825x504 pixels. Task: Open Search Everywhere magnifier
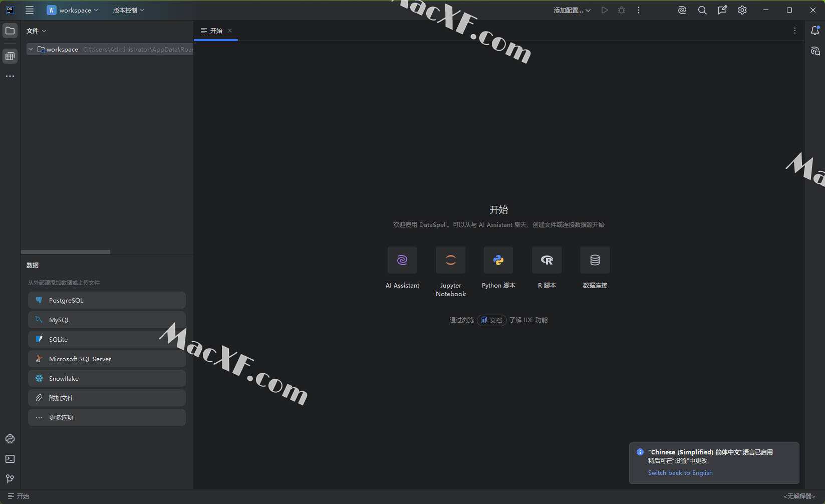(x=702, y=10)
